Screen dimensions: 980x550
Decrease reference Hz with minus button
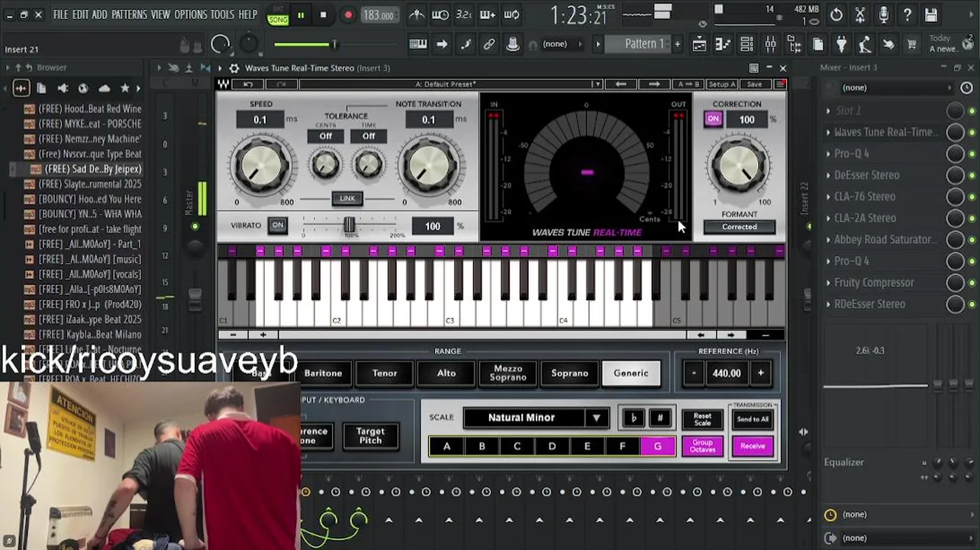tap(694, 374)
